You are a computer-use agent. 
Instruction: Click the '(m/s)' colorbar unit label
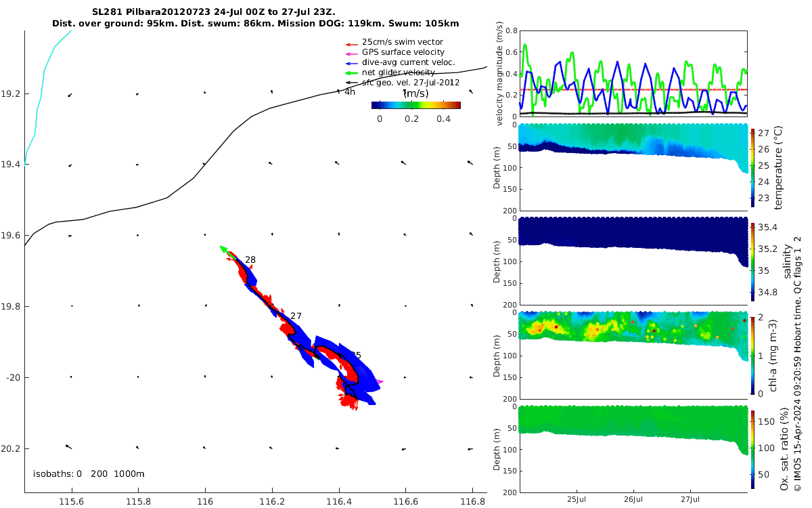pos(415,93)
